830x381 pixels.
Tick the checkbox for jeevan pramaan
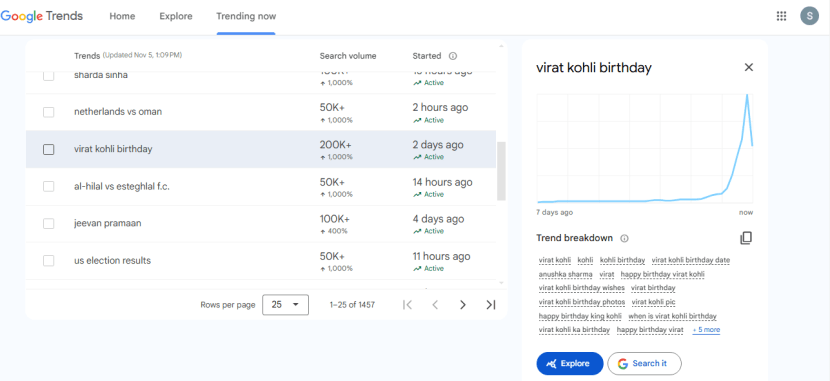point(48,223)
